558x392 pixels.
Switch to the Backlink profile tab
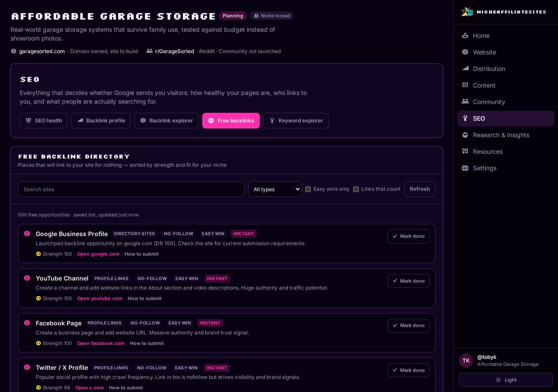pos(101,121)
